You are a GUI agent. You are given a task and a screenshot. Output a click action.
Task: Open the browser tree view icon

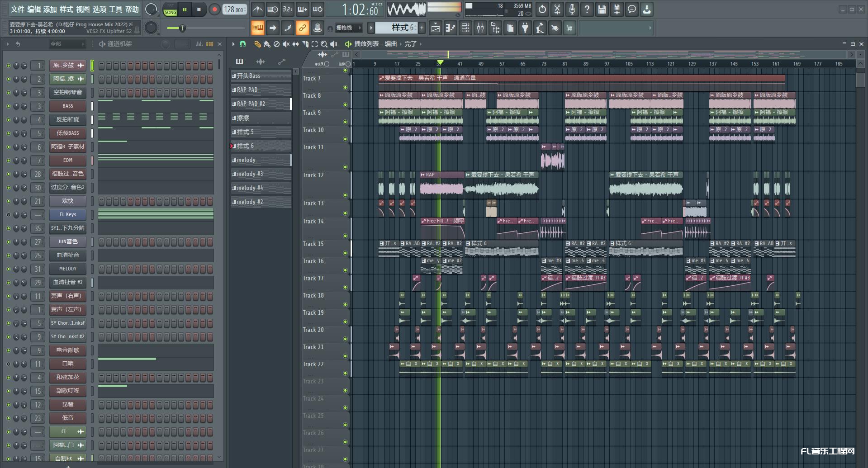495,28
